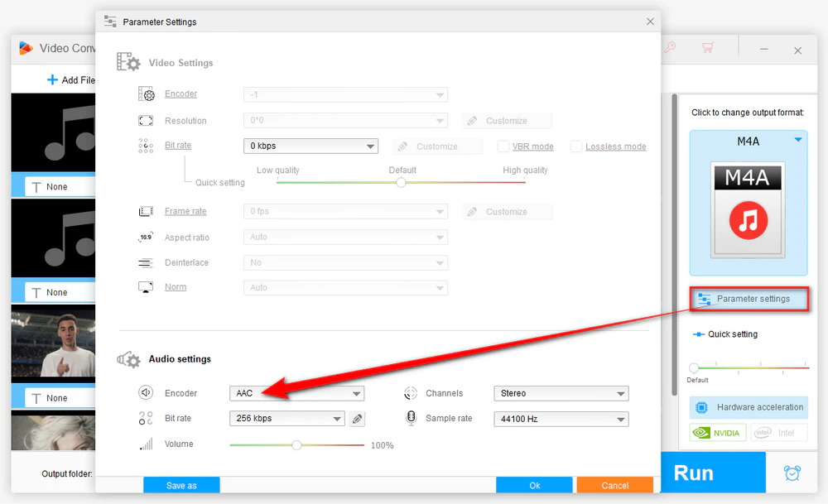Click the video Bit rate dots icon

[146, 146]
